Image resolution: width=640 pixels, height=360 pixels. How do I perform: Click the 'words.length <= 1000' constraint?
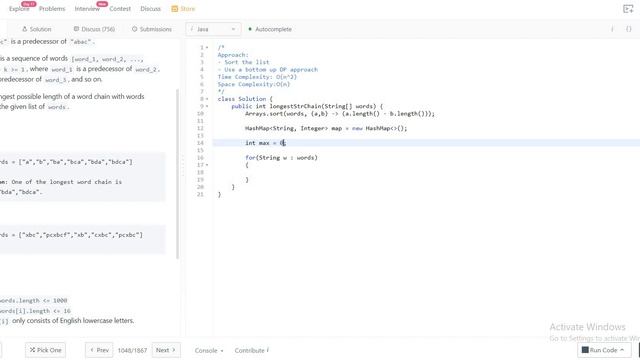pyautogui.click(x=33, y=300)
